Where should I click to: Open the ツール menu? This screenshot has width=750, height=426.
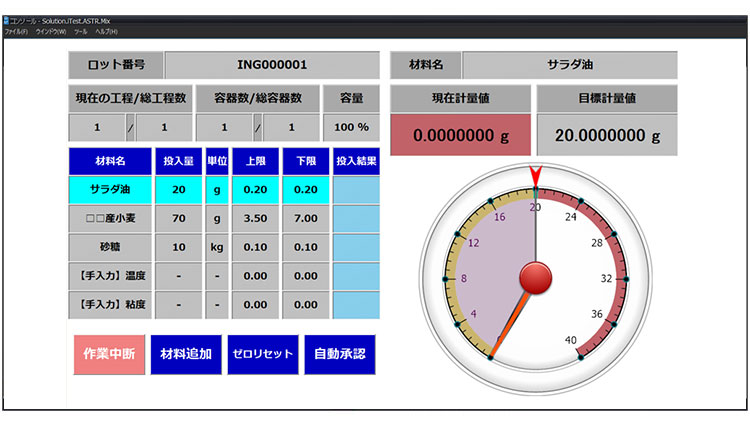click(x=80, y=32)
